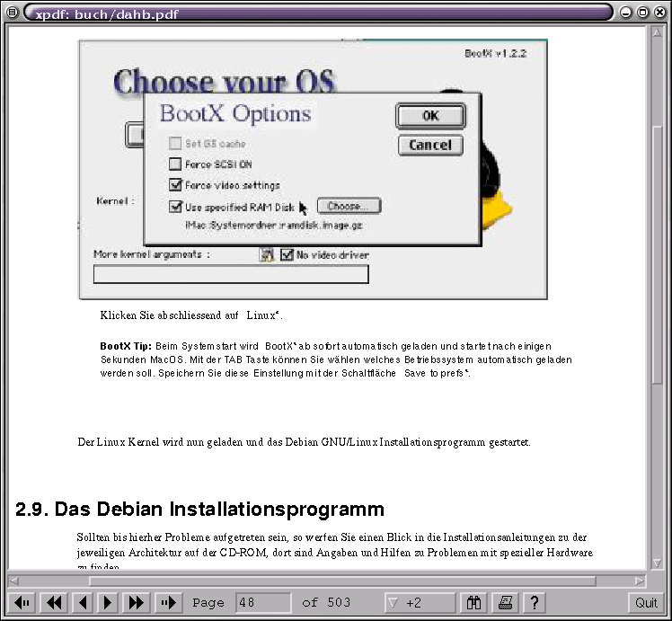The height and width of the screenshot is (621, 672).
Task: Click OK in the pictured BootX Options dialog
Action: click(x=430, y=116)
